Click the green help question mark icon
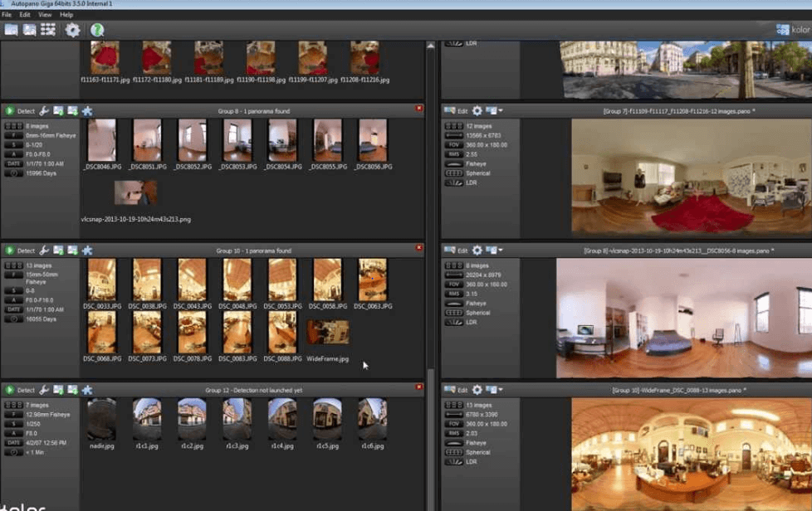This screenshot has height=511, width=812. [97, 30]
